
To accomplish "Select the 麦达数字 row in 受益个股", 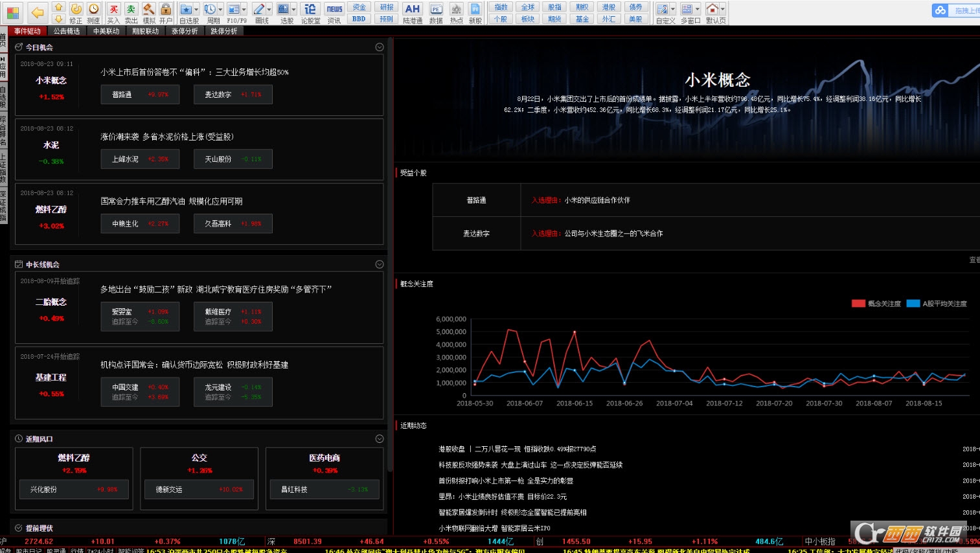I will pyautogui.click(x=706, y=233).
